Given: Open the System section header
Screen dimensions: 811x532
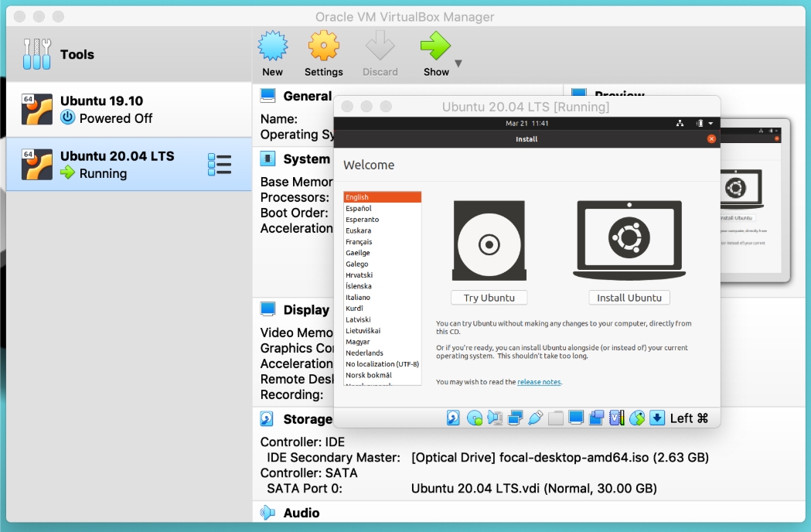Looking at the screenshot, I should pyautogui.click(x=306, y=159).
